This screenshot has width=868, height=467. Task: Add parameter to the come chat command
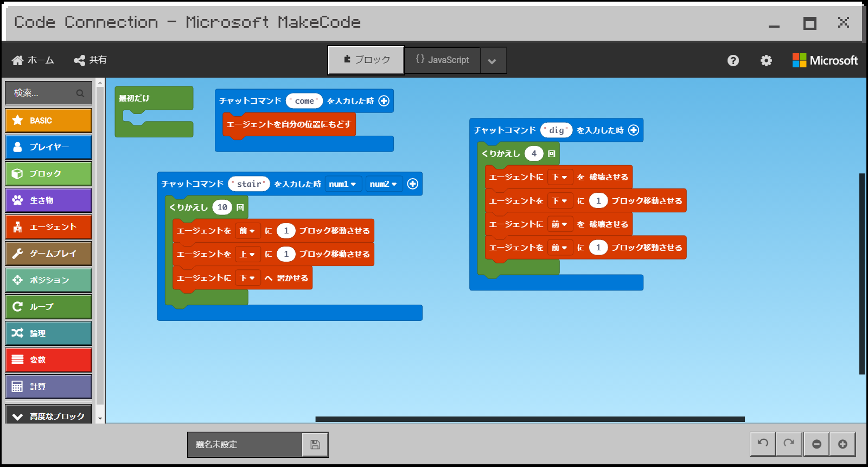coord(384,101)
